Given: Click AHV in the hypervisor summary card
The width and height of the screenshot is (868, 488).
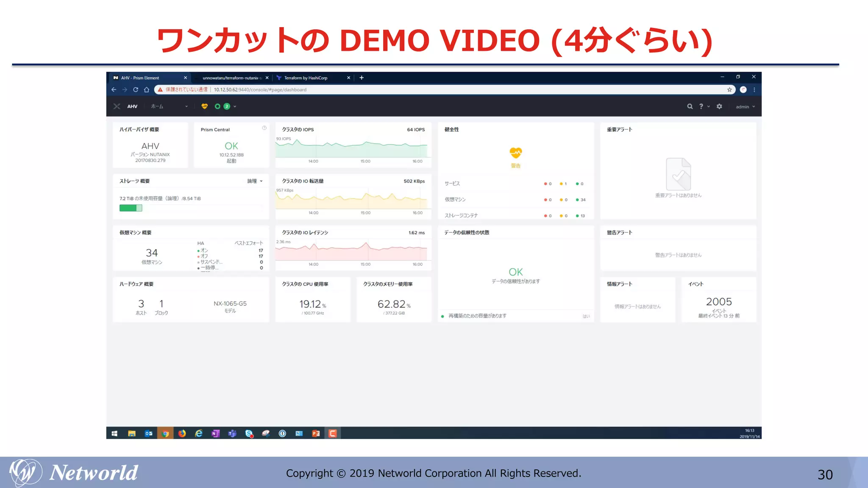Looking at the screenshot, I should (150, 146).
